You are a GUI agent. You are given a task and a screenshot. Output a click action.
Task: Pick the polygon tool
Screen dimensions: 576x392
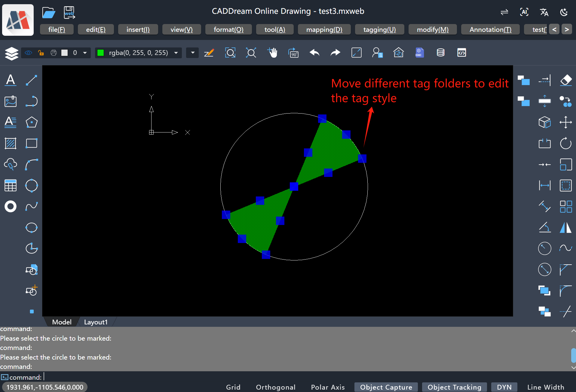click(x=32, y=122)
